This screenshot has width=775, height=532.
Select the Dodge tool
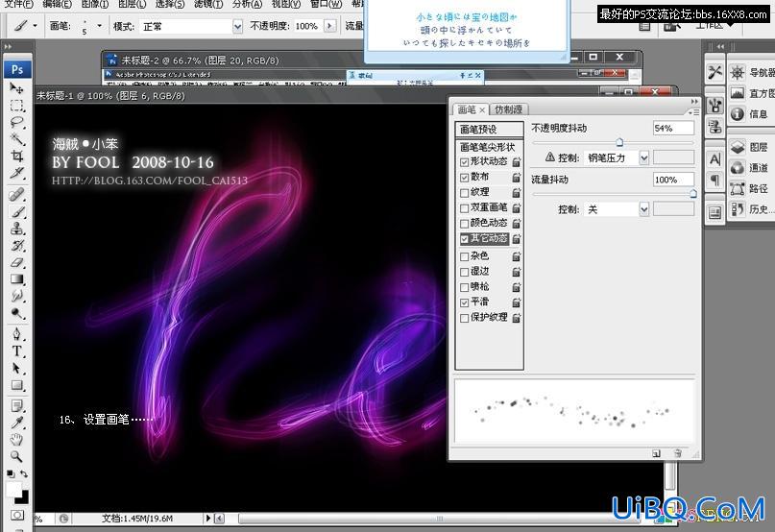[x=16, y=313]
